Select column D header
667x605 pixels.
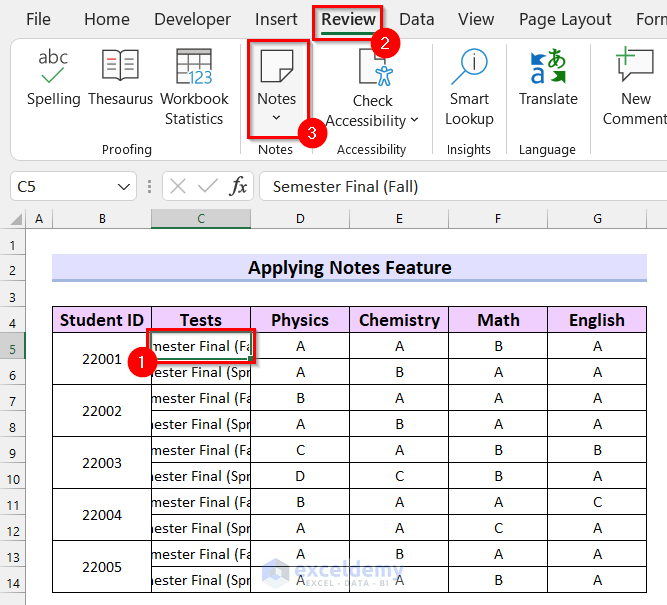(x=300, y=218)
